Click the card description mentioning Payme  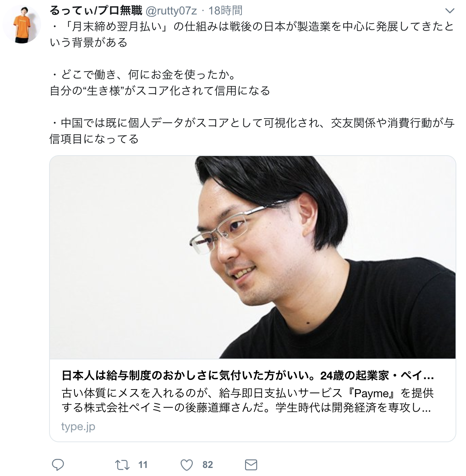247,400
